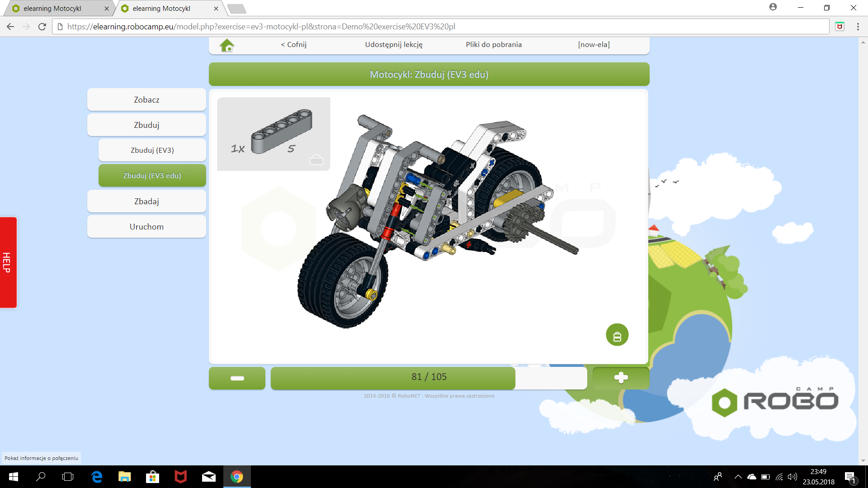This screenshot has width=868, height=488.
Task: Click the OneDrive cloud tray icon
Action: (751, 477)
